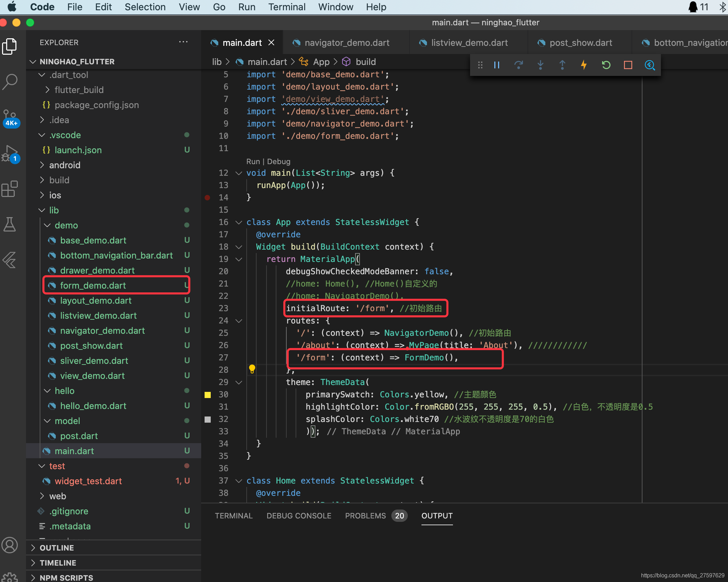The width and height of the screenshot is (728, 582).
Task: Click the build breadcrumb segment
Action: (366, 62)
